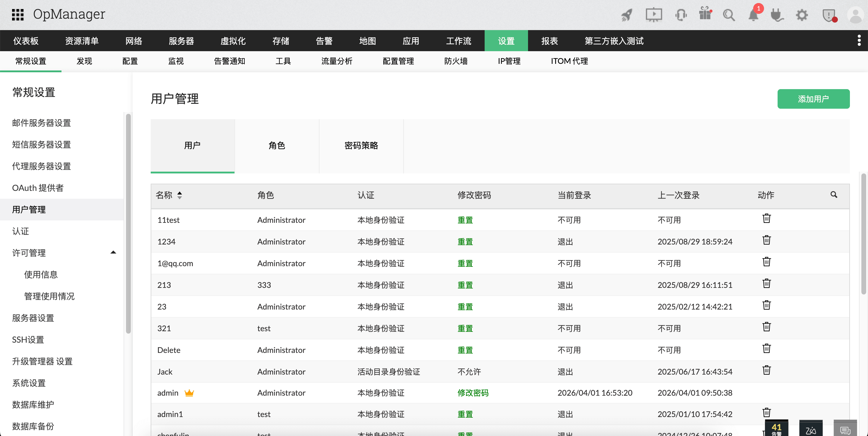Click the headset support icon
The image size is (868, 436).
point(681,15)
